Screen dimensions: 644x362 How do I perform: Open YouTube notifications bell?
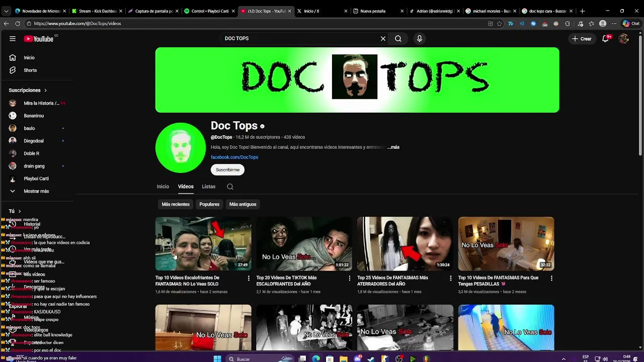(606, 39)
